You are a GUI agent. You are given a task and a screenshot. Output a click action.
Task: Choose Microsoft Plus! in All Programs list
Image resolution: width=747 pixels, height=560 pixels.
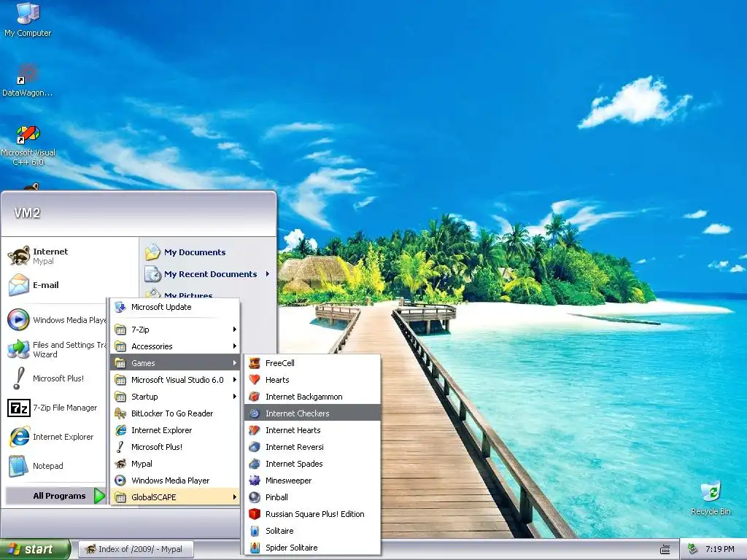pyautogui.click(x=175, y=447)
